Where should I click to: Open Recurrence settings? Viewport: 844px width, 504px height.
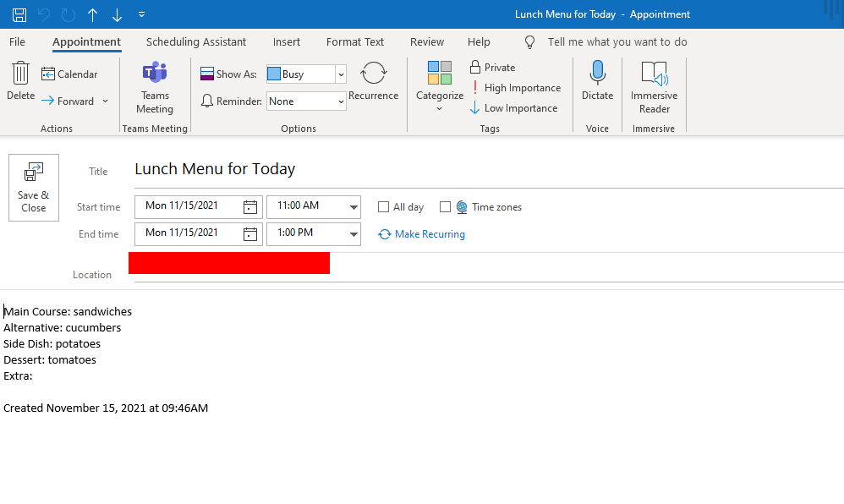coord(373,81)
